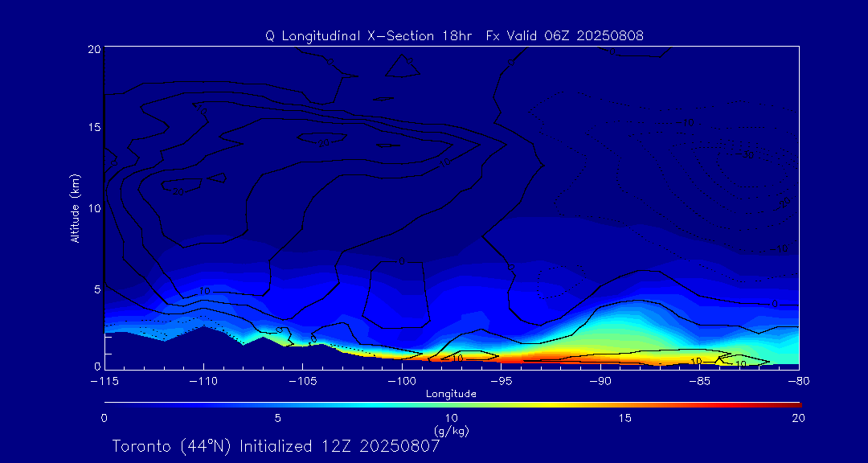
Task: Click the "Fx Valid 06Z 20250808" text in title
Action: 565,36
